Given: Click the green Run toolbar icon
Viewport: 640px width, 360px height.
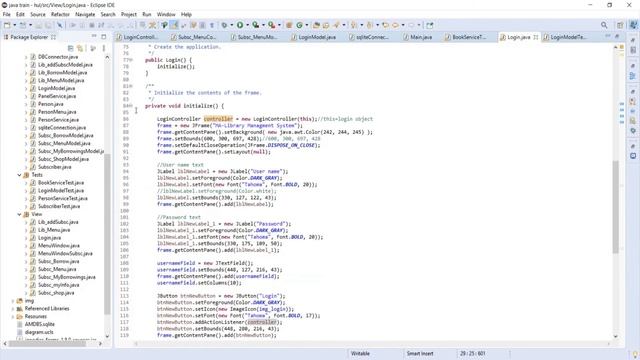Looking at the screenshot, I should pyautogui.click(x=240, y=25).
